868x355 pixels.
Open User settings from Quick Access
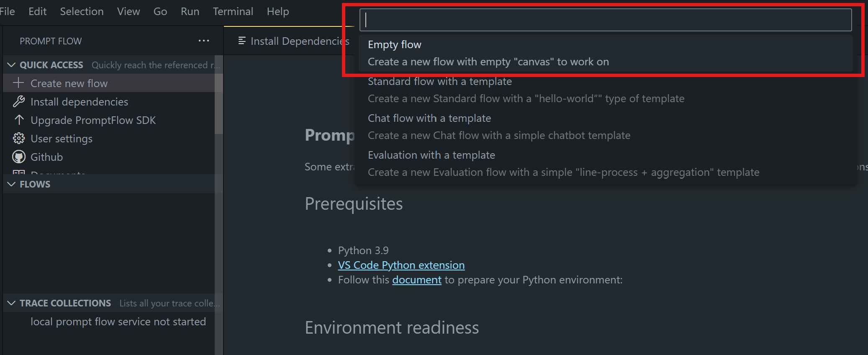[x=109, y=138]
